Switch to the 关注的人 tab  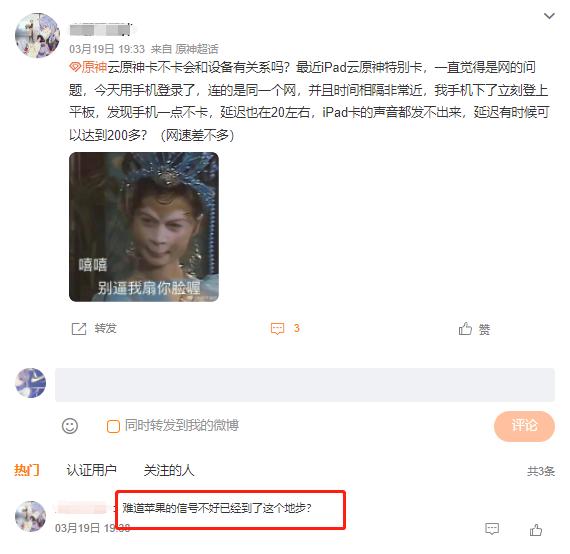[169, 470]
